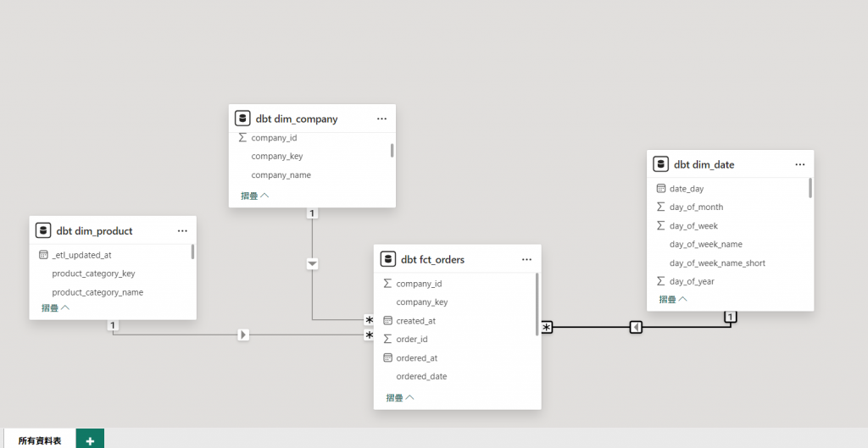
Task: Select the 所有資料表 layout tab
Action: point(39,440)
